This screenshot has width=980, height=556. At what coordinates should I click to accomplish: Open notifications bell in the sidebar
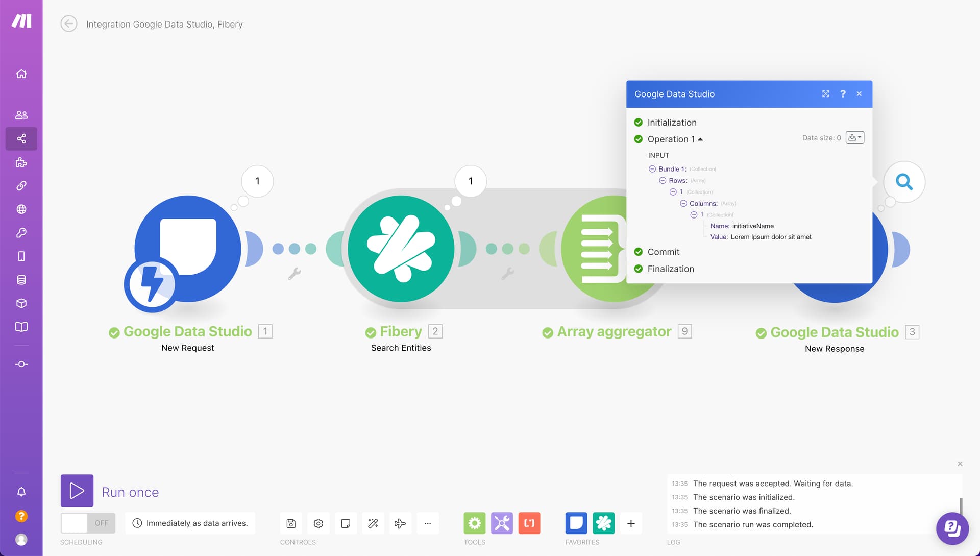tap(21, 492)
